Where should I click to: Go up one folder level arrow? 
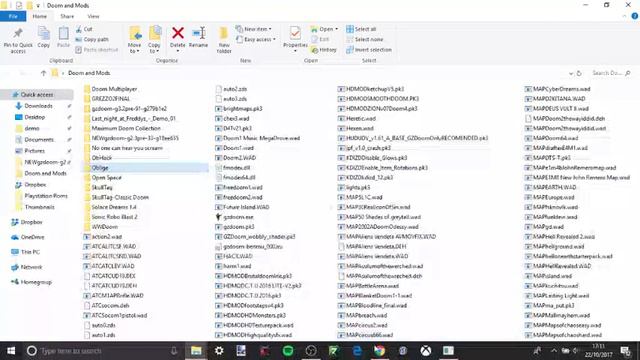point(43,73)
